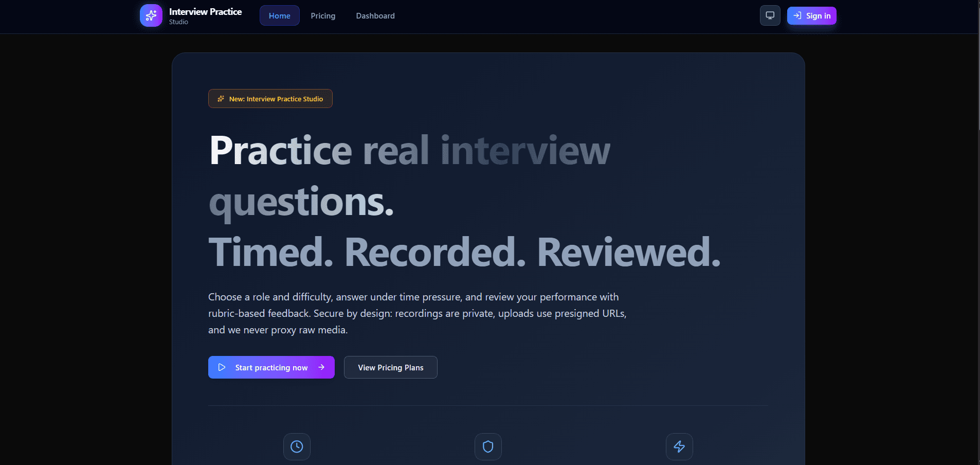Toggle the monitor display mode icon in header
The image size is (980, 465).
click(x=770, y=15)
